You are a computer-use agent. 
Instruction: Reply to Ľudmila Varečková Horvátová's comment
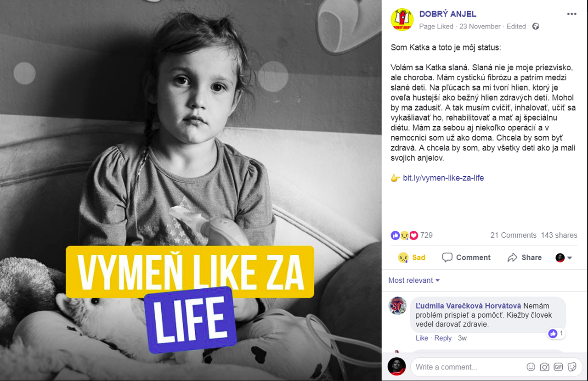tap(443, 338)
